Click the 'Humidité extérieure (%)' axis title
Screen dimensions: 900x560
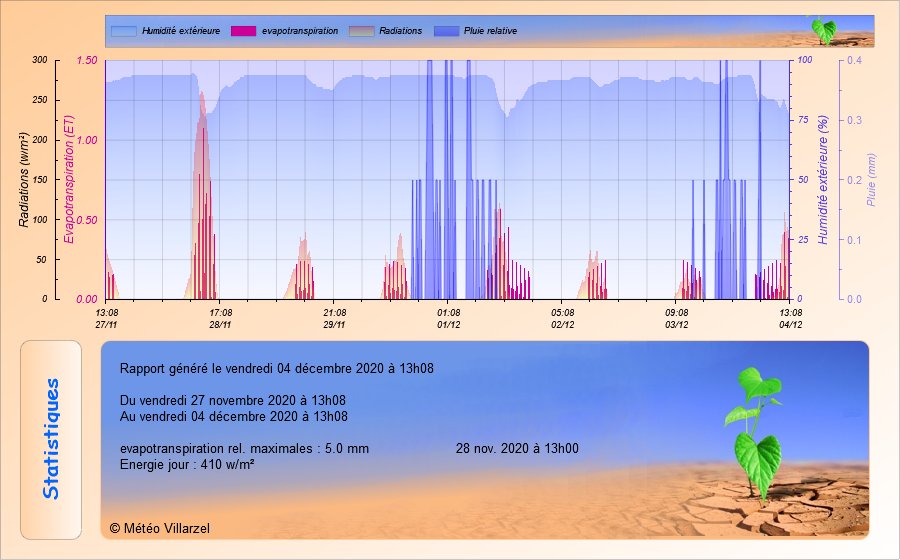pos(823,180)
